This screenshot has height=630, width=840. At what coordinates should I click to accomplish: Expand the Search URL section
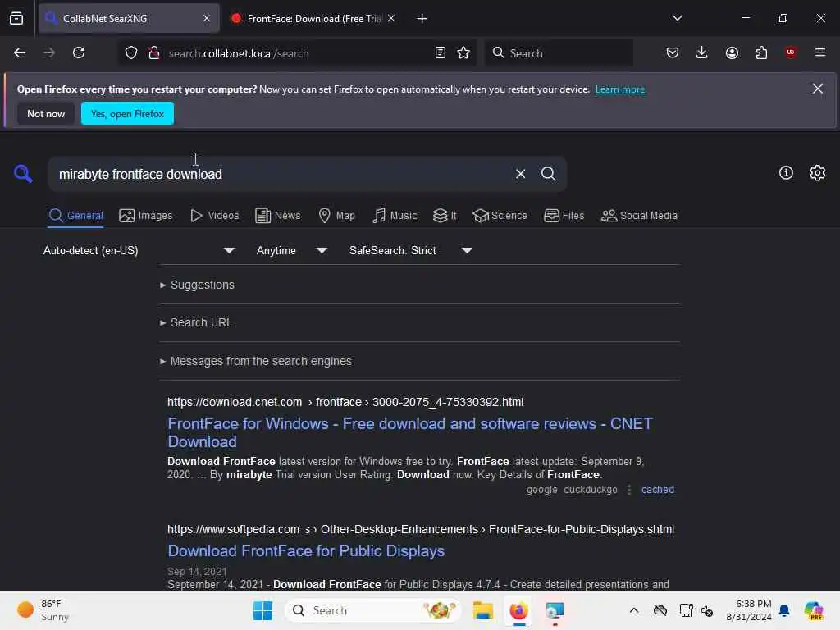click(196, 322)
